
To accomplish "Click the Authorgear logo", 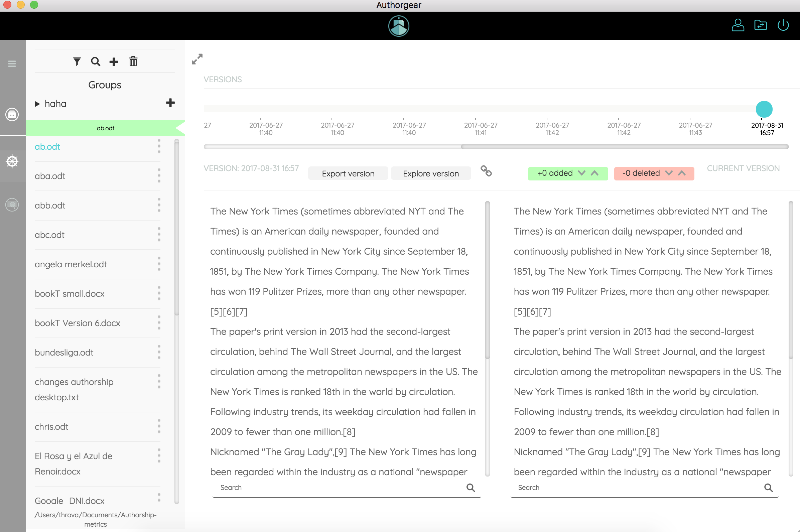I will coord(399,26).
